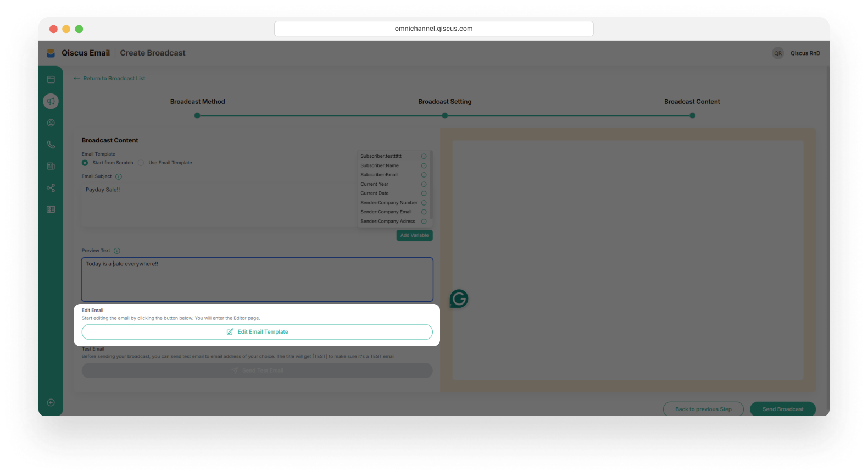Click the phone icon in sidebar

point(51,145)
